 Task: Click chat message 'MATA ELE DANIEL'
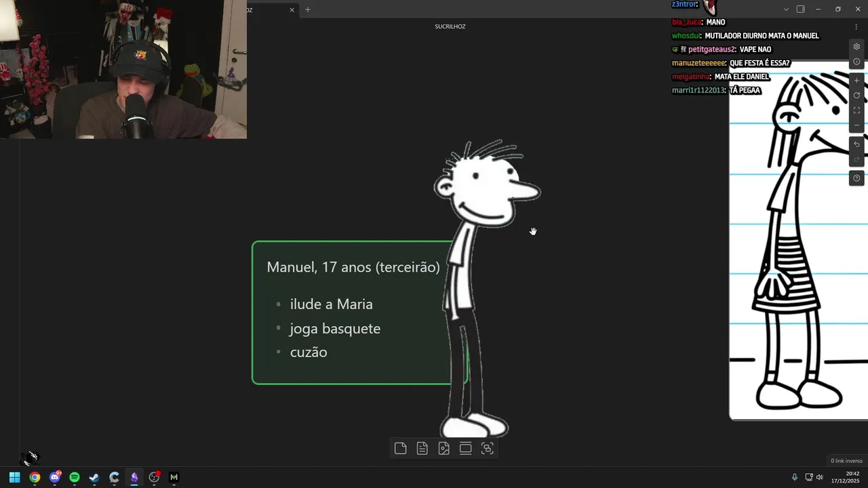tap(742, 77)
